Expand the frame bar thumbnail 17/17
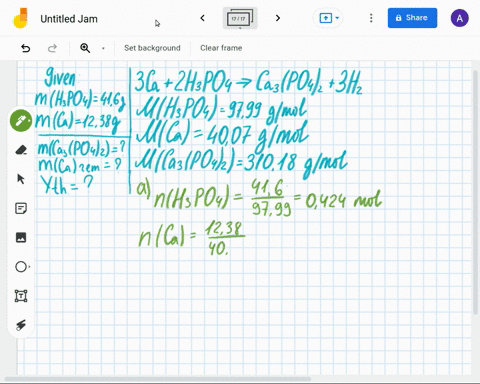480x384 pixels. (240, 18)
